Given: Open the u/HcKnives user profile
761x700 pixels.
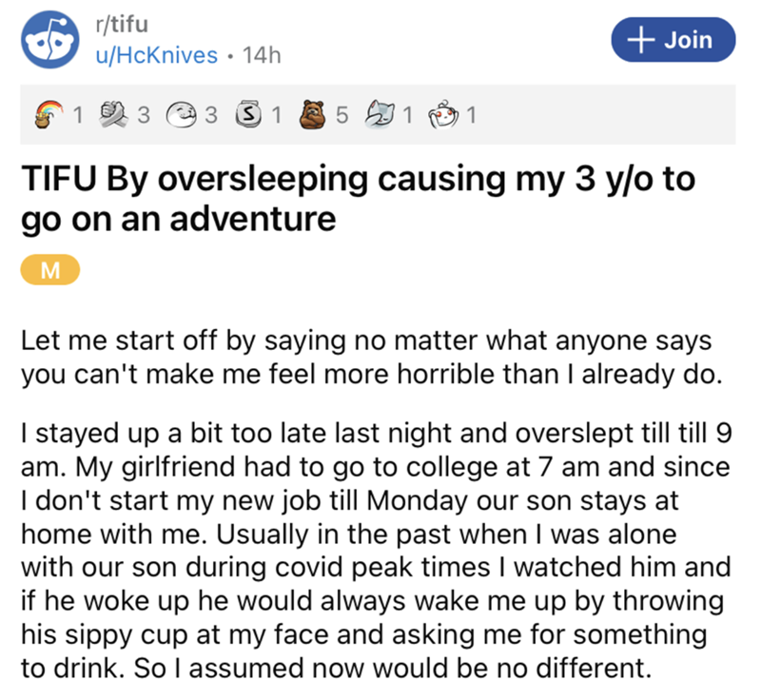Looking at the screenshot, I should point(152,56).
